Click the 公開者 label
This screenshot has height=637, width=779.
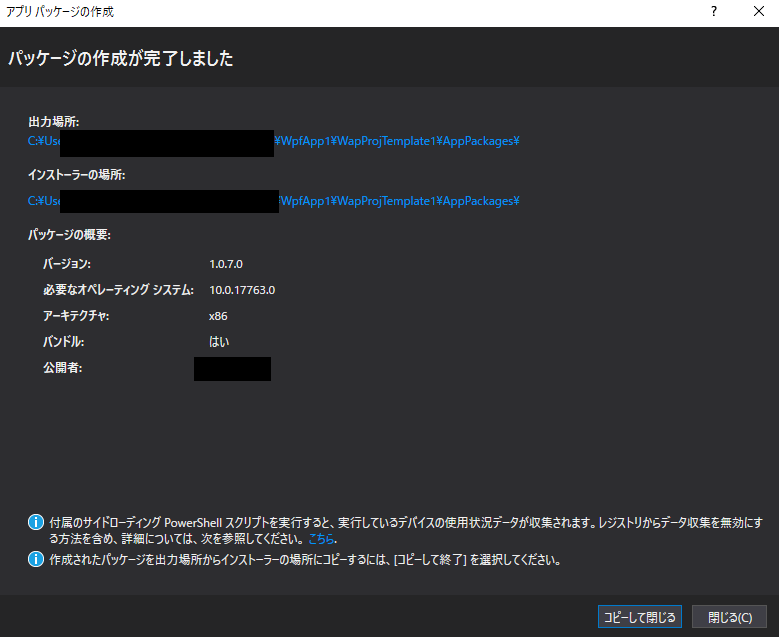coord(63,368)
